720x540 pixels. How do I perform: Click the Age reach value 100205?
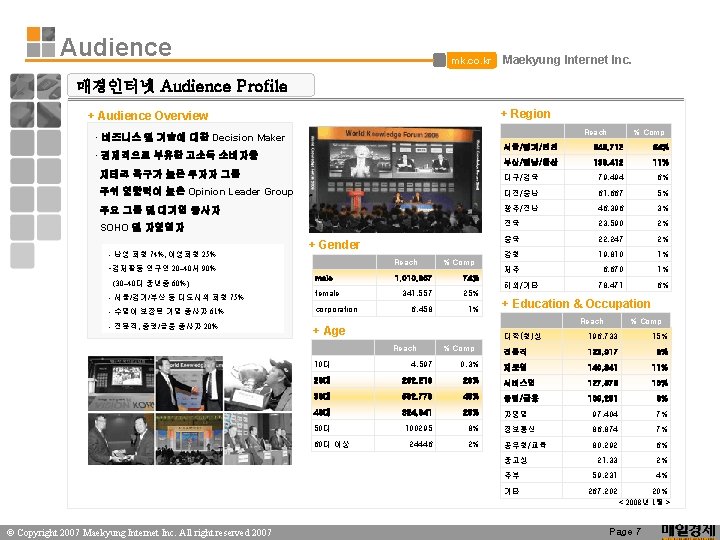click(419, 428)
